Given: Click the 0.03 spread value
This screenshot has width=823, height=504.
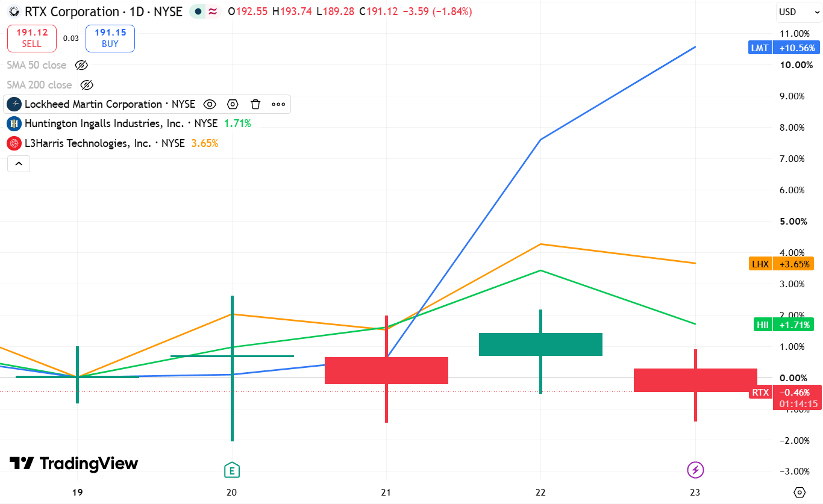Looking at the screenshot, I should click(71, 39).
